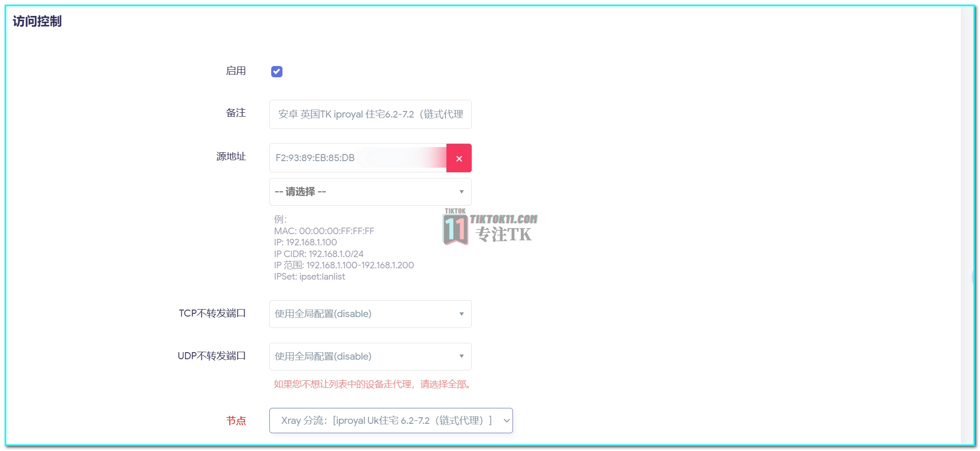Screen dimensions: 980x451
Task: Click the TIKTOK11.COM watermark text
Action: 504,219
